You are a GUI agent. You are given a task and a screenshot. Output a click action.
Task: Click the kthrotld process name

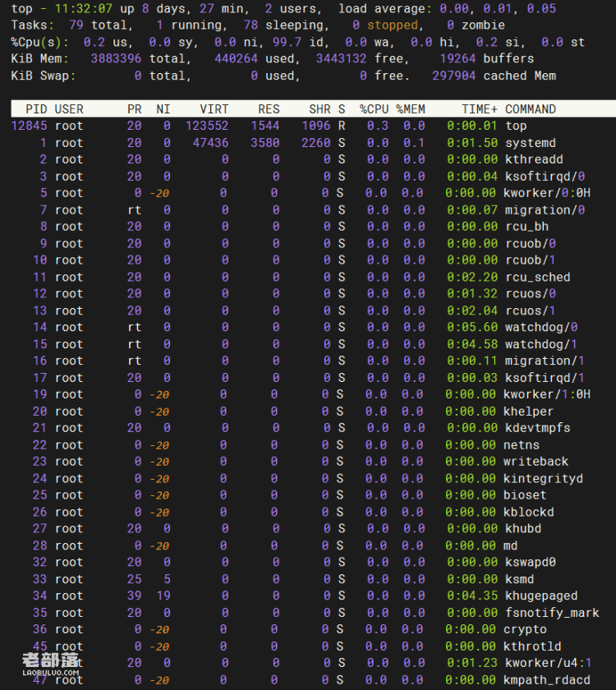pyautogui.click(x=532, y=646)
